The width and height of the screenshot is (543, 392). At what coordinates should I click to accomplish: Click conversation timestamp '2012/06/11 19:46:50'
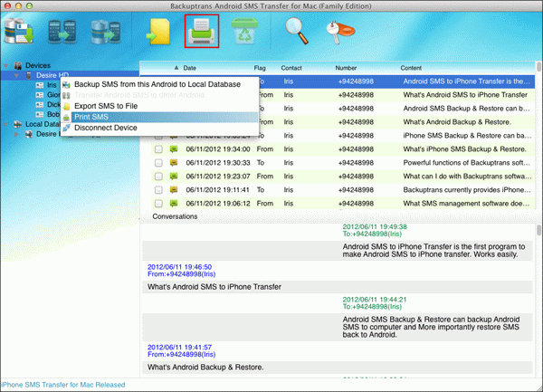pyautogui.click(x=179, y=267)
